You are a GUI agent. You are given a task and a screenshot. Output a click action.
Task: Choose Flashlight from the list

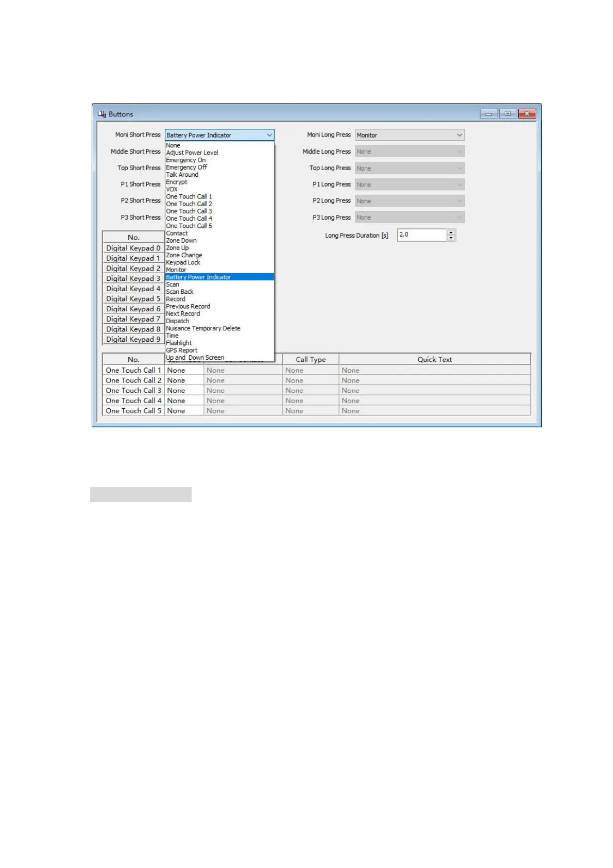click(219, 343)
